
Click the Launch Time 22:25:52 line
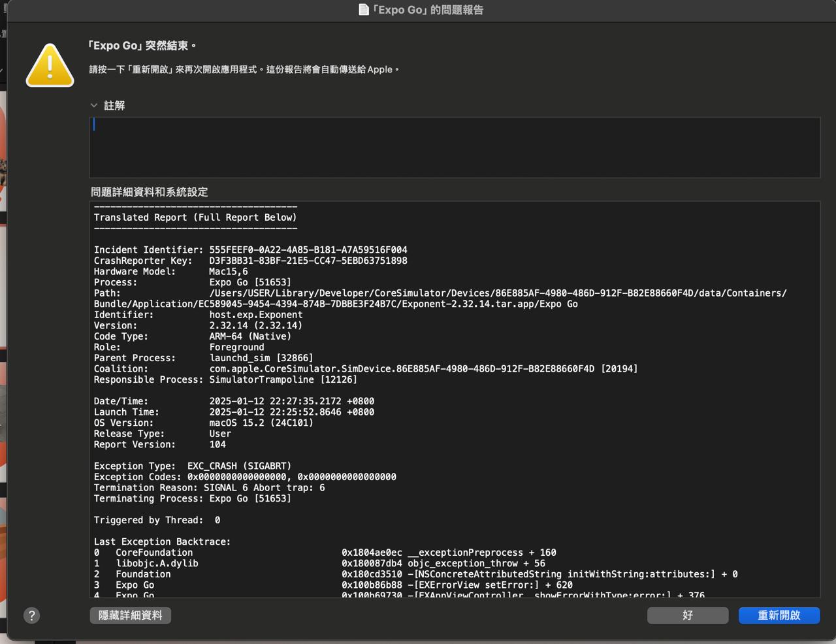click(x=234, y=411)
